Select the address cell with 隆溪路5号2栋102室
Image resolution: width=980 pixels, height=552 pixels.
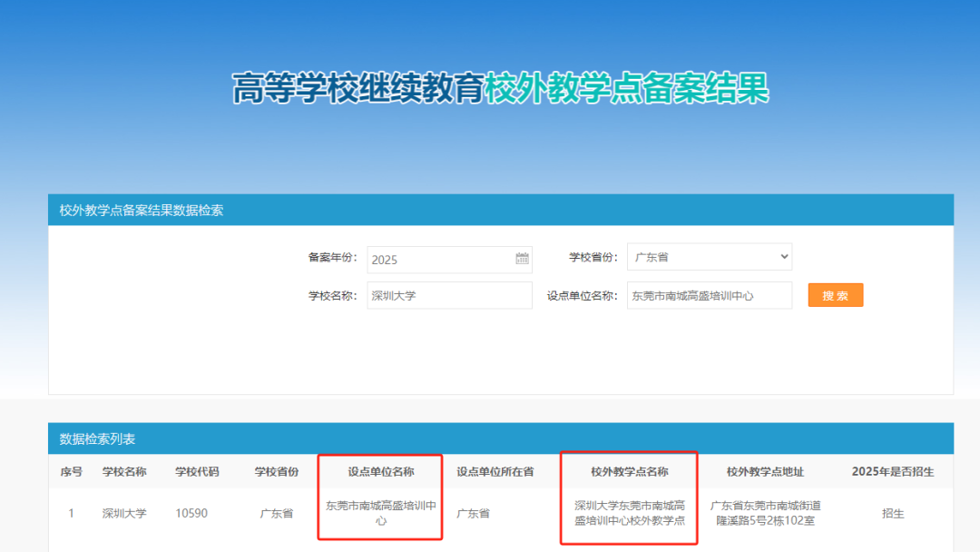click(765, 513)
